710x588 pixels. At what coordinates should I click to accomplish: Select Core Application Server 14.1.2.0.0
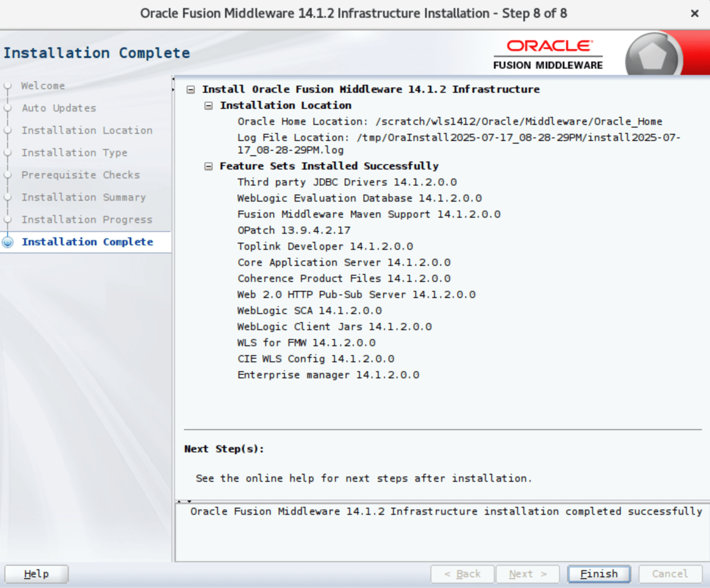pos(344,263)
